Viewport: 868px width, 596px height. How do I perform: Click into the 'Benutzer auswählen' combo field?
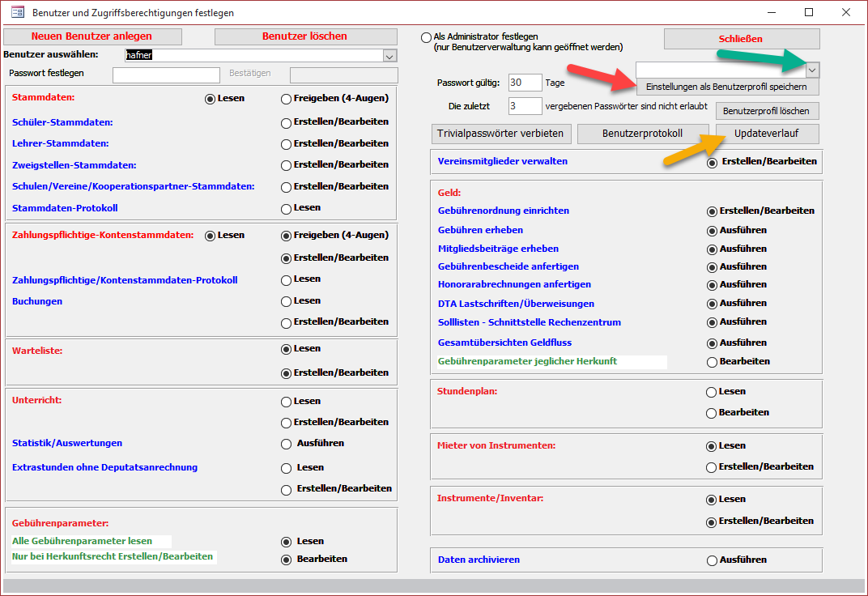point(253,55)
